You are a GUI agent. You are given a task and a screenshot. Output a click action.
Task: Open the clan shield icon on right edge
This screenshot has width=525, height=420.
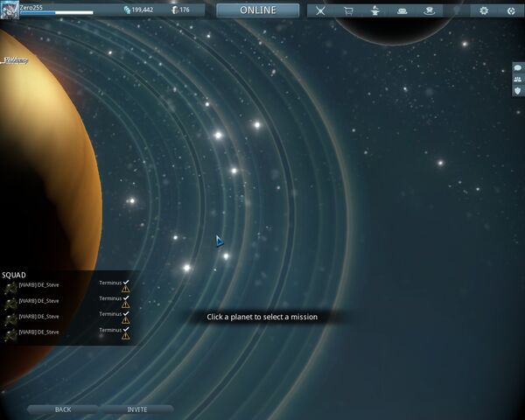(x=518, y=90)
